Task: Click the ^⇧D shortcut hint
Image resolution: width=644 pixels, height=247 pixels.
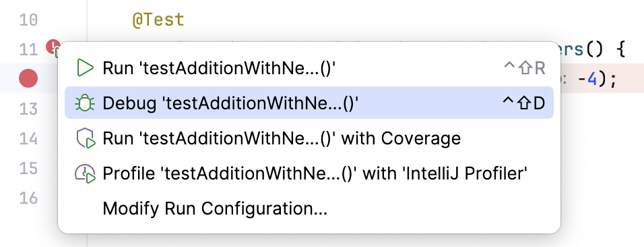Action: point(525,103)
